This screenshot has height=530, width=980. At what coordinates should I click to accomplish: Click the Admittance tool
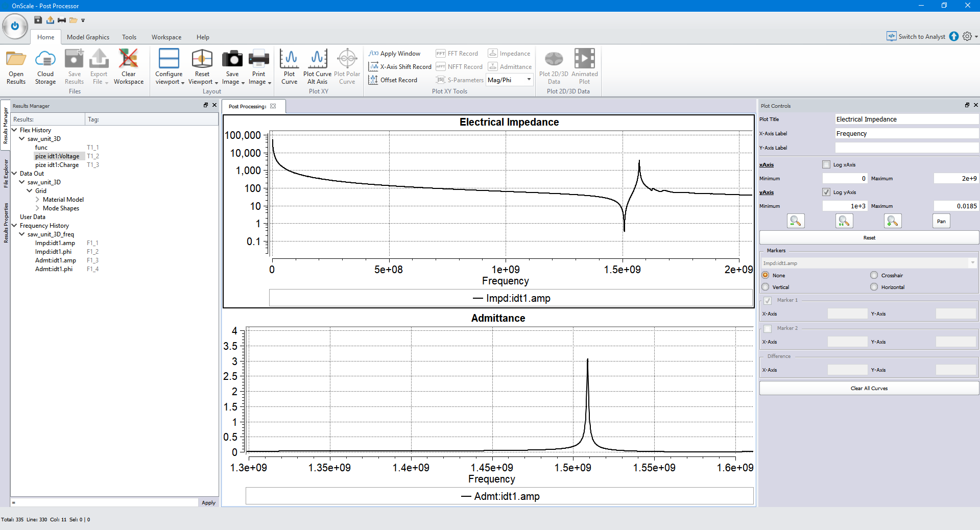(510, 66)
